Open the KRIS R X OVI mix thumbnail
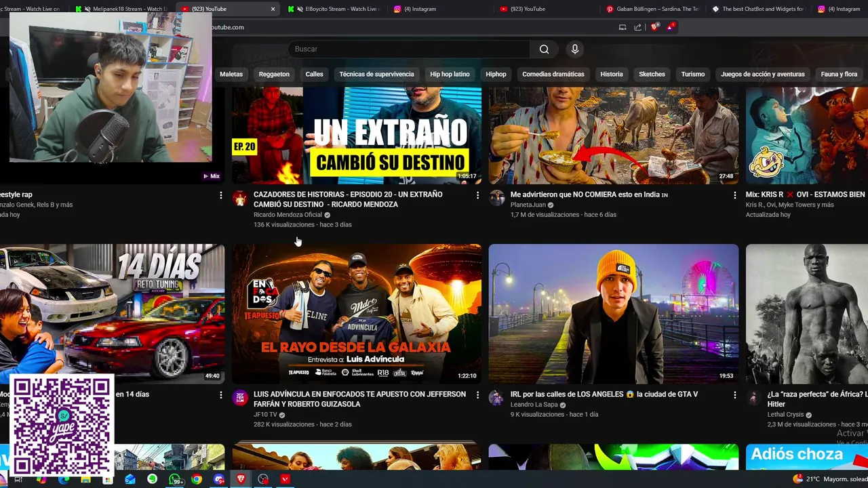This screenshot has width=868, height=488. point(807,135)
